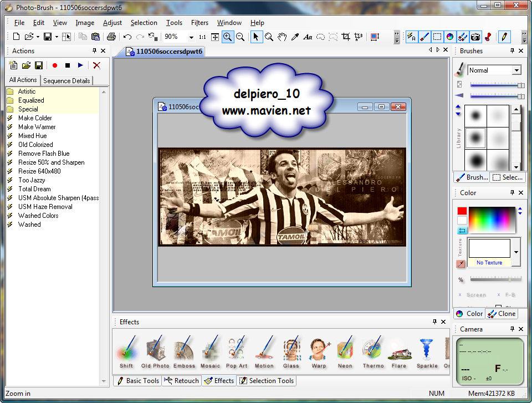Toggle the Camera panel toolbar button
The height and width of the screenshot is (403, 532).
[x=475, y=37]
